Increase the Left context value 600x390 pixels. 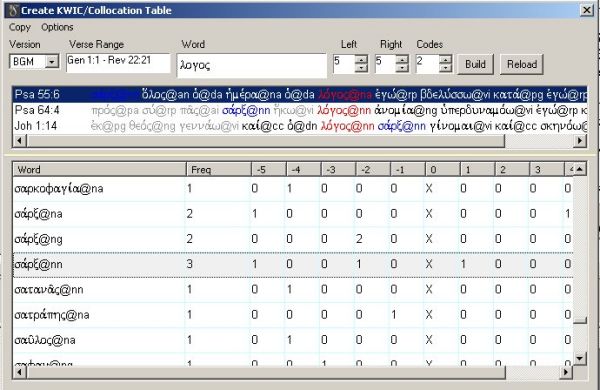click(x=361, y=59)
